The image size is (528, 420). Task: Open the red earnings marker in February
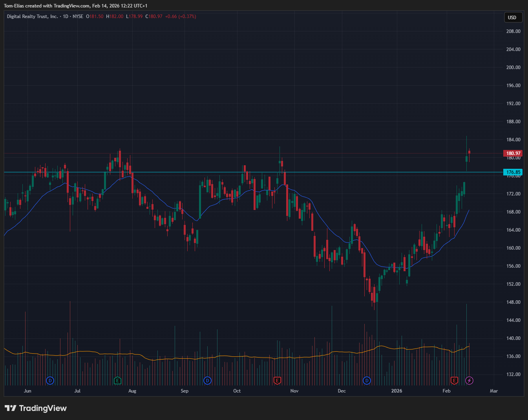(x=454, y=380)
